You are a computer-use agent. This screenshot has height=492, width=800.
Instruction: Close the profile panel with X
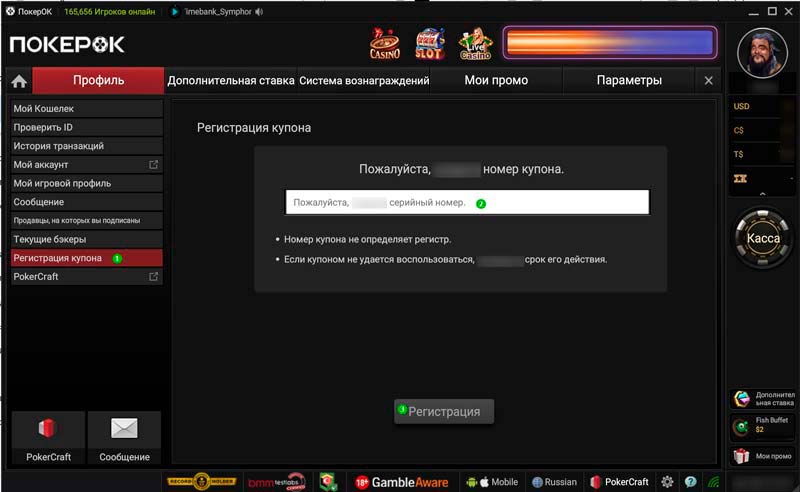click(x=708, y=81)
